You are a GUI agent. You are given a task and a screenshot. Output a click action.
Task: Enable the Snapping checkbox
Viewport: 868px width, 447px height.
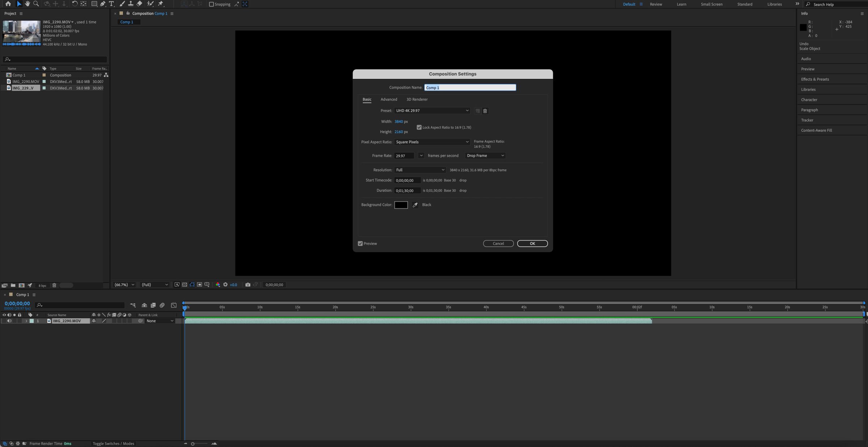[212, 4]
